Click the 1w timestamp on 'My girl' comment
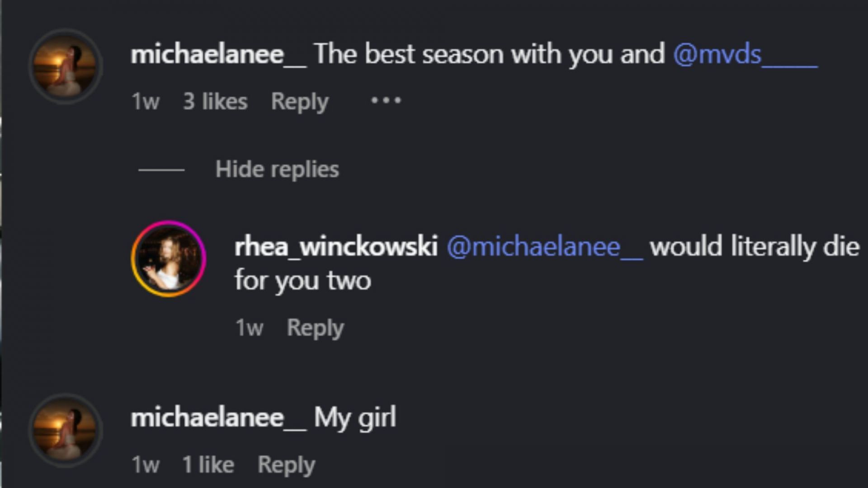 (x=145, y=465)
